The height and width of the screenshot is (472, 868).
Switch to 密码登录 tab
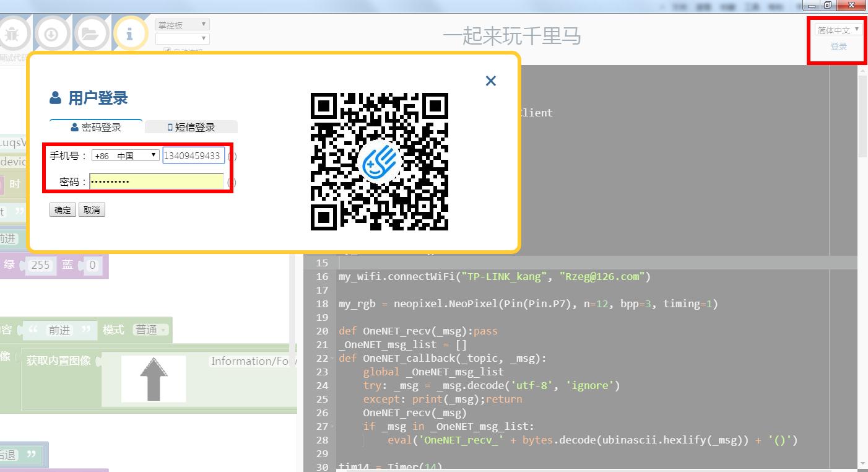(x=96, y=127)
